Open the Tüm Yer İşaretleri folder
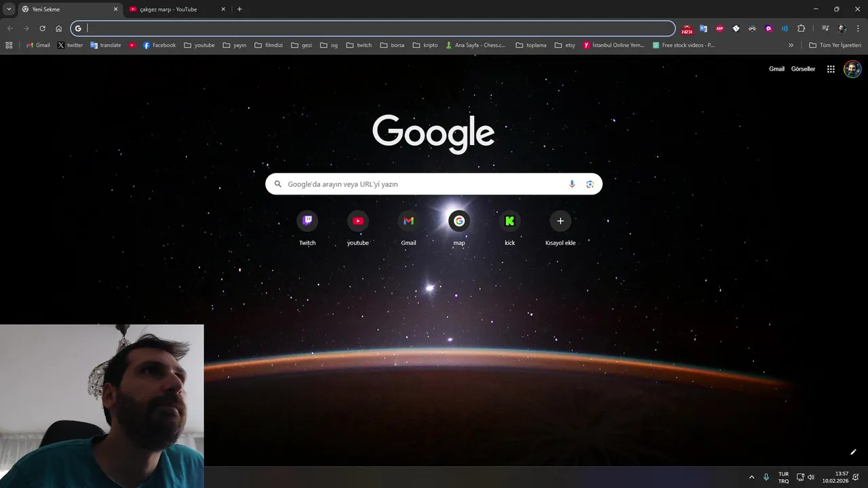This screenshot has width=868, height=488. click(x=835, y=45)
